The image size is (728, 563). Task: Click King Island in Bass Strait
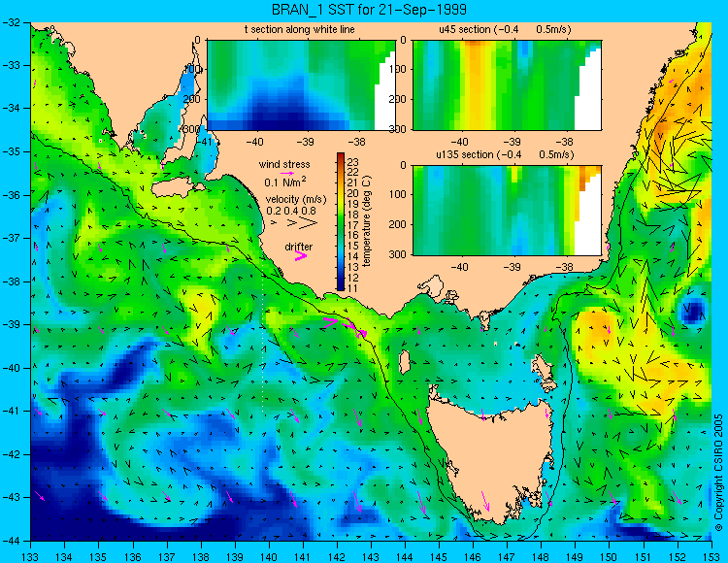click(x=405, y=362)
